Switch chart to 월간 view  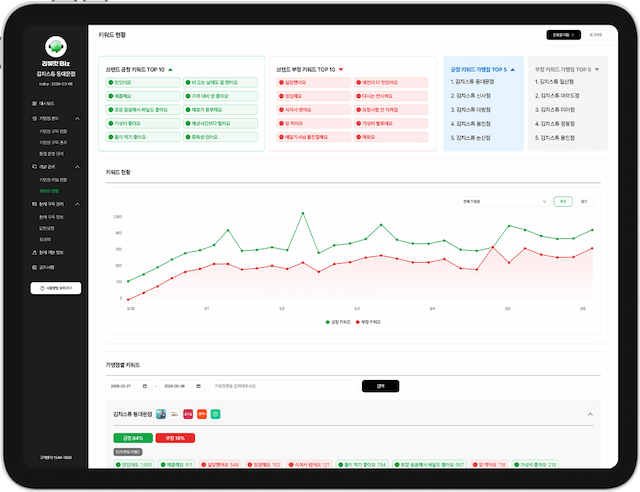coord(584,201)
